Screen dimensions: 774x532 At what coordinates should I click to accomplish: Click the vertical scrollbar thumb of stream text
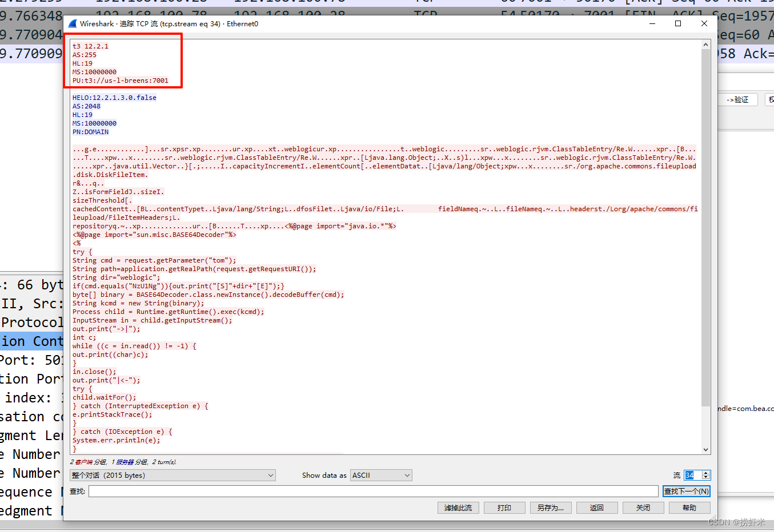706,228
